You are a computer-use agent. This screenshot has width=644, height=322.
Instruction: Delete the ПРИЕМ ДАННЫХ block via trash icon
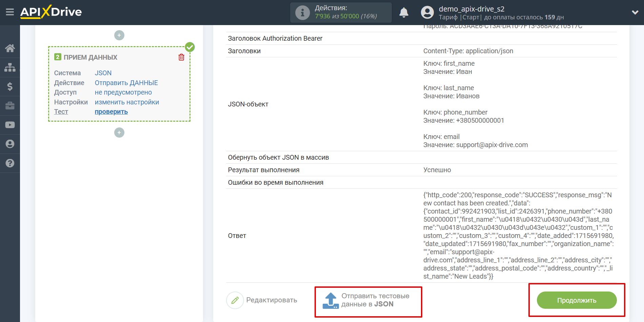(181, 57)
